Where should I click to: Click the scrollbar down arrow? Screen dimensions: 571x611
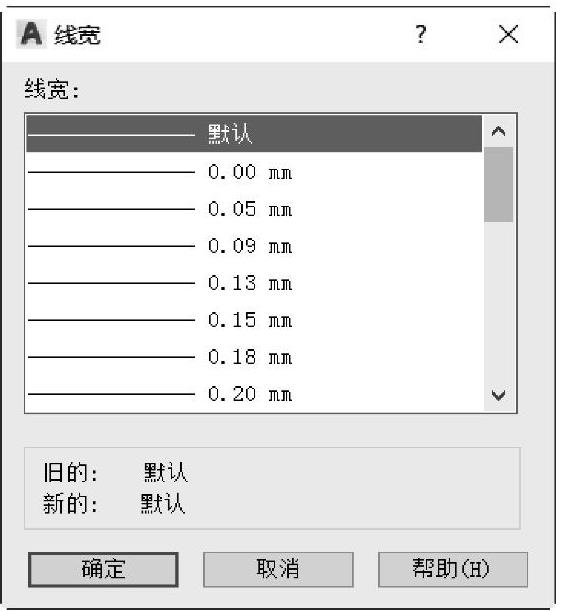499,395
